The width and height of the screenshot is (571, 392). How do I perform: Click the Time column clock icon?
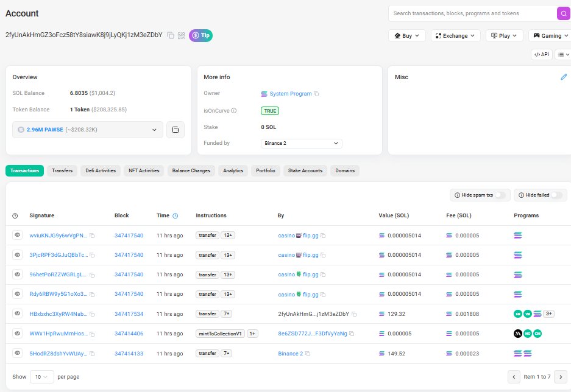[175, 215]
